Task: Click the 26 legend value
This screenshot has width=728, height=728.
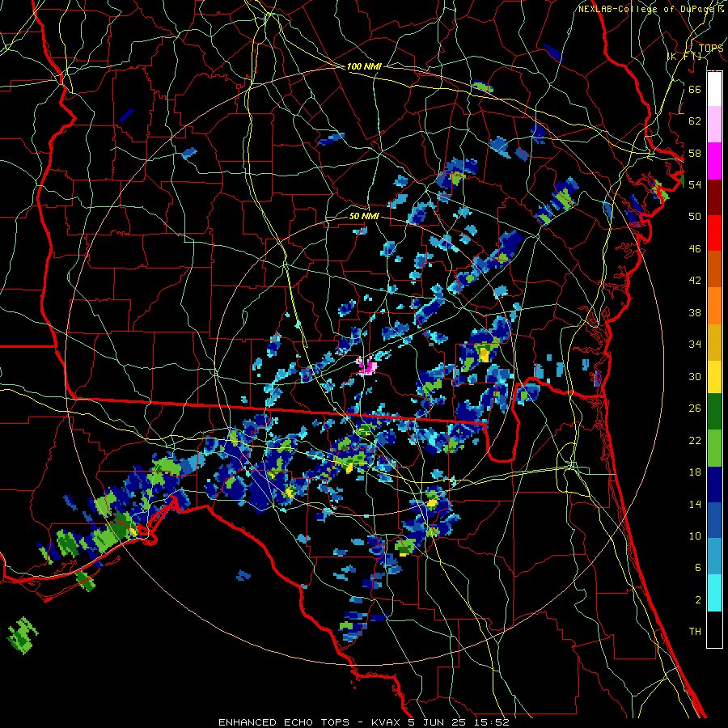Action: (x=695, y=408)
